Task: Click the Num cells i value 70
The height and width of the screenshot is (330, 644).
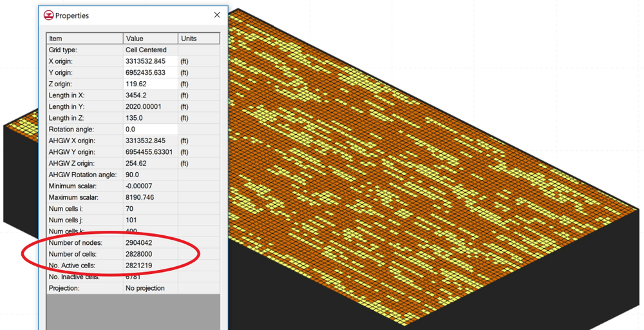Action: (150, 209)
